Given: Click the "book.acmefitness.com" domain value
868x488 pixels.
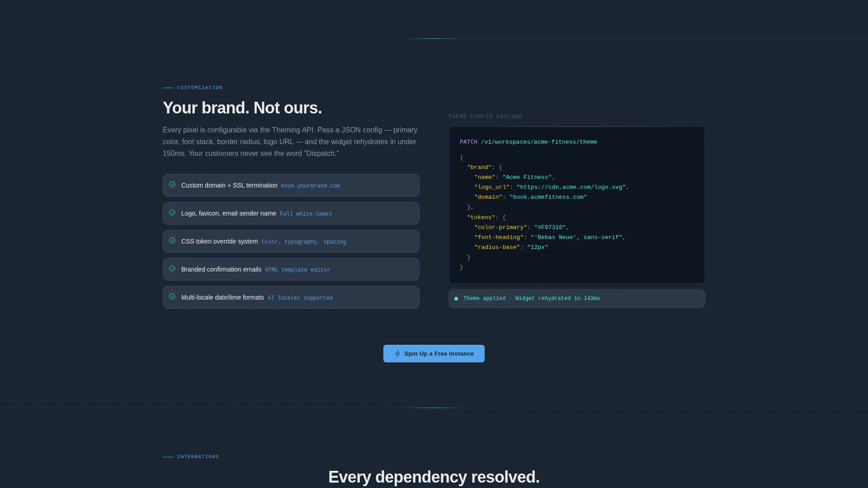Looking at the screenshot, I should pyautogui.click(x=548, y=197).
